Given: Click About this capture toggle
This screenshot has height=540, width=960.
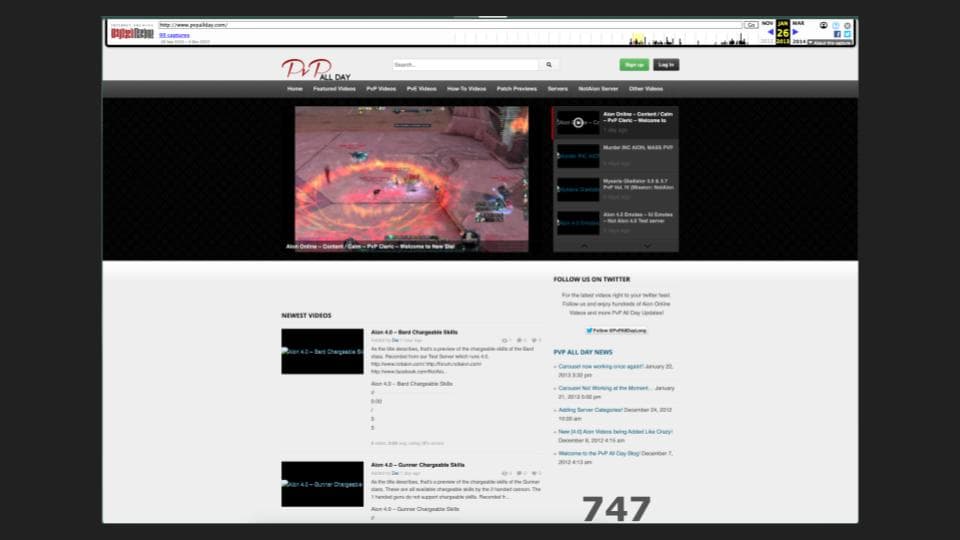Looking at the screenshot, I should click(x=830, y=43).
